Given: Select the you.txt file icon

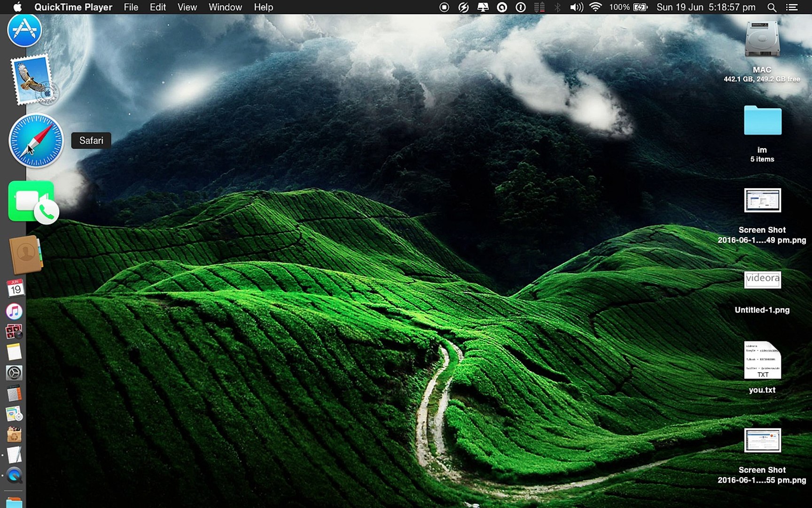Looking at the screenshot, I should 762,360.
